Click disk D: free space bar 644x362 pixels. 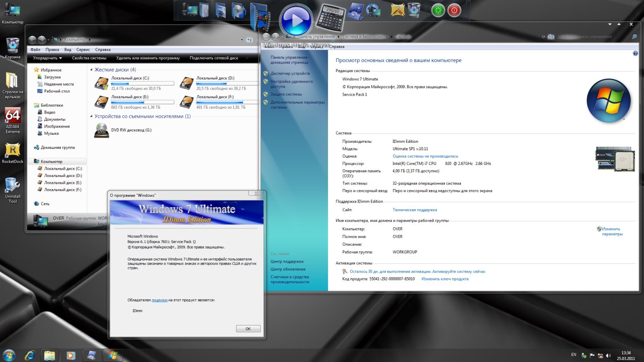[227, 84]
